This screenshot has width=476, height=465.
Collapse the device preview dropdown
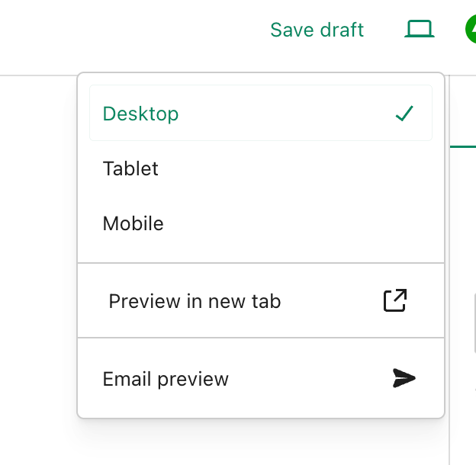pos(419,30)
